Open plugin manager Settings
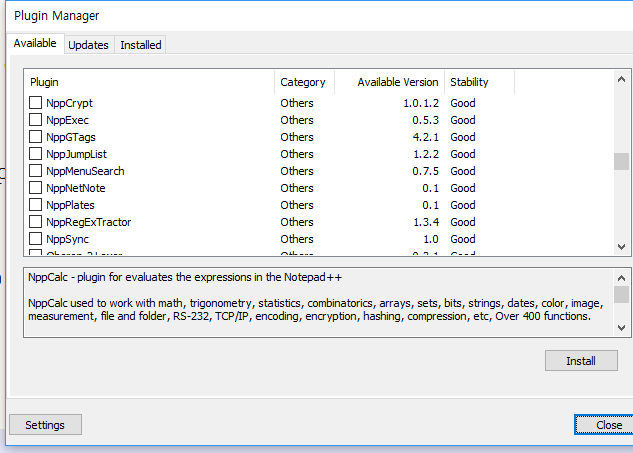Viewport: 633px width, 453px height. point(45,425)
